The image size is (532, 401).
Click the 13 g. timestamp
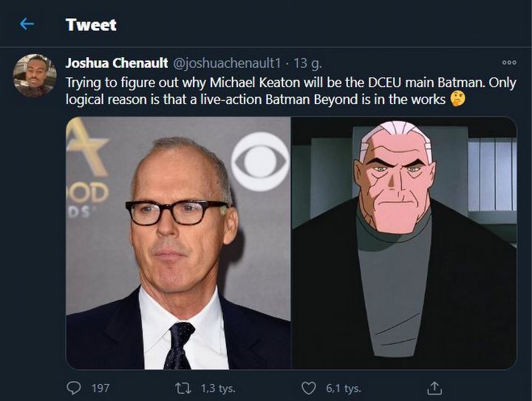[x=307, y=64]
